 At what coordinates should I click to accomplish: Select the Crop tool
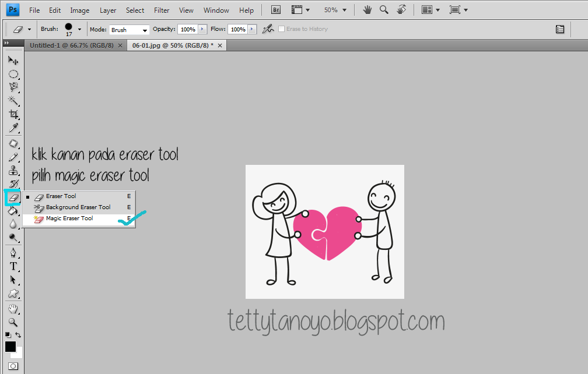tap(13, 114)
